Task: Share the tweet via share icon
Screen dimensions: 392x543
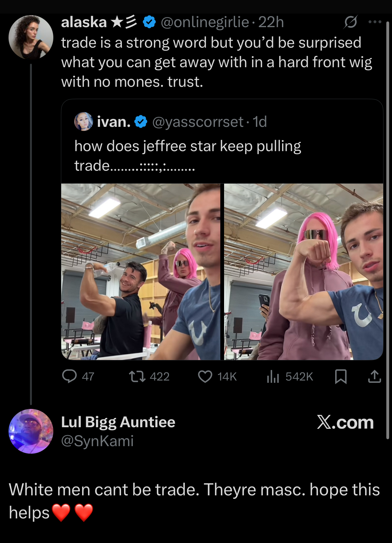Action: (375, 376)
